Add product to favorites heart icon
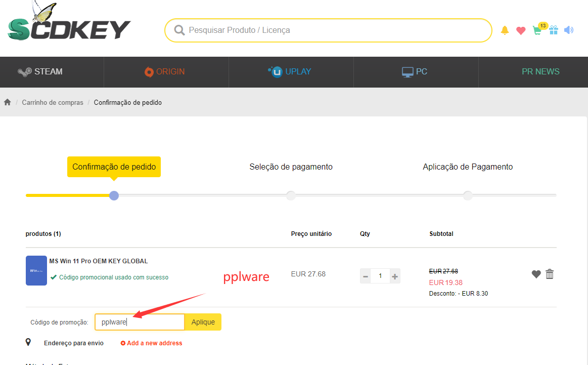The image size is (588, 365). tap(536, 274)
